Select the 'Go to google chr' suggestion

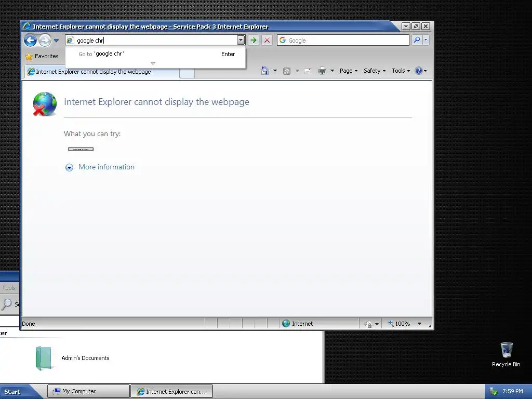(156, 54)
